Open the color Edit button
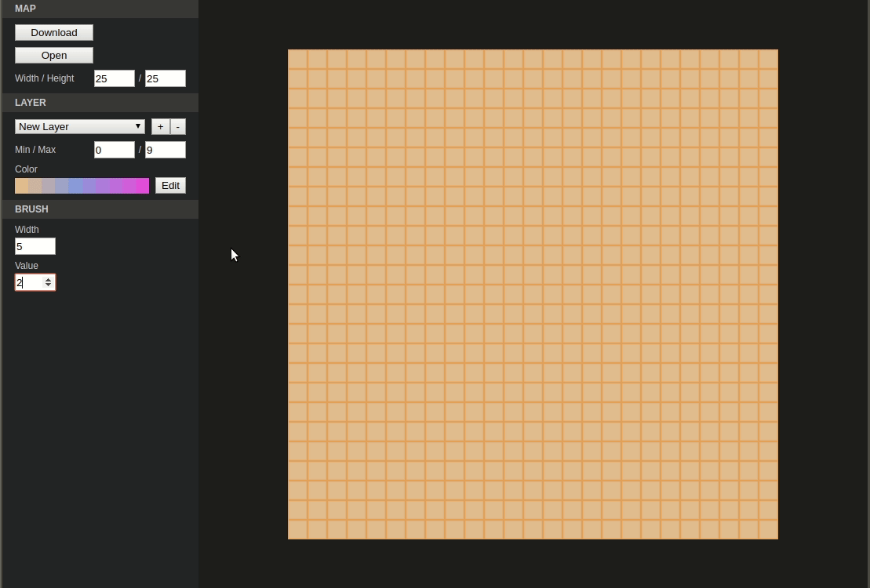This screenshot has height=588, width=870. point(170,185)
